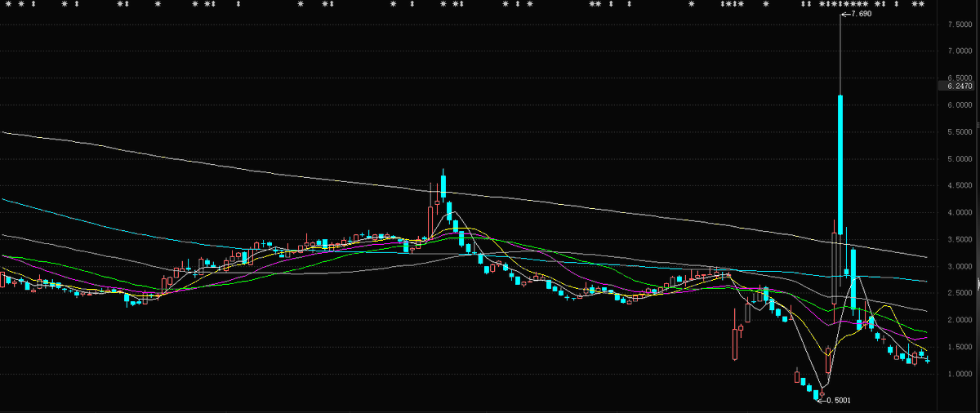Click the 7.5000 price axis label
Screen dimensions: 980x413
point(960,24)
